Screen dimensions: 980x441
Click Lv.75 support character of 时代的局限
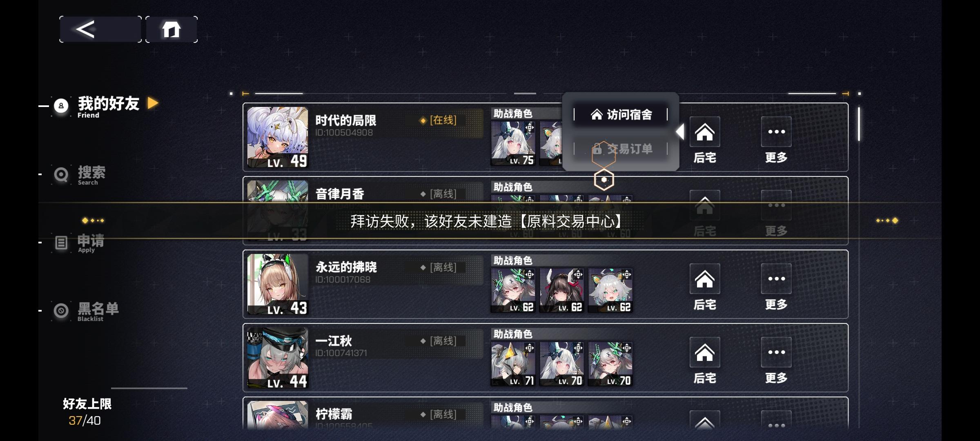pos(513,143)
